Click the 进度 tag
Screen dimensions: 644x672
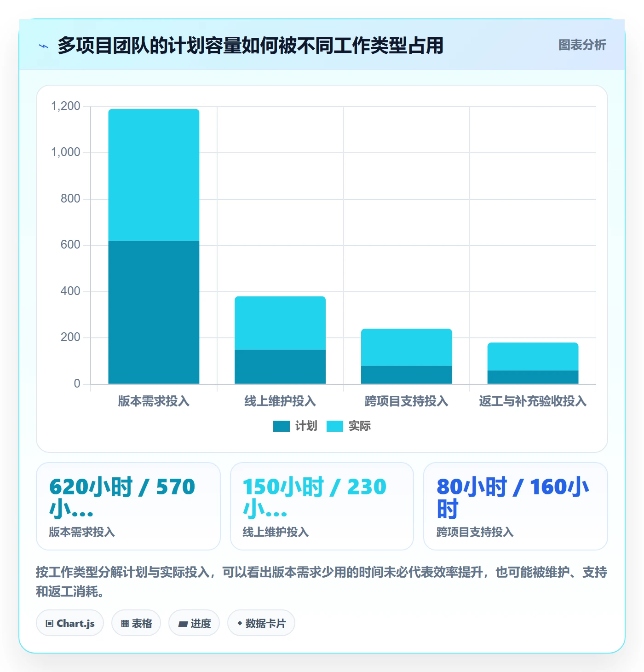tap(194, 623)
